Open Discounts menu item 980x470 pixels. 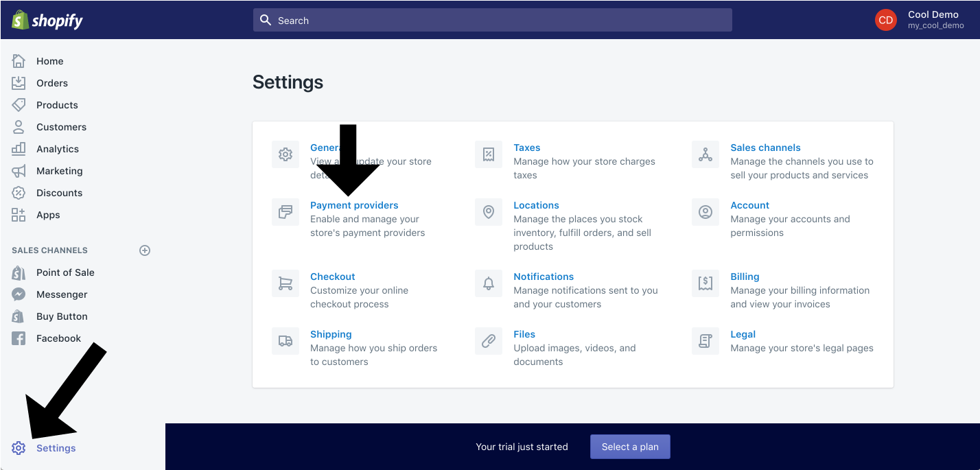point(59,193)
